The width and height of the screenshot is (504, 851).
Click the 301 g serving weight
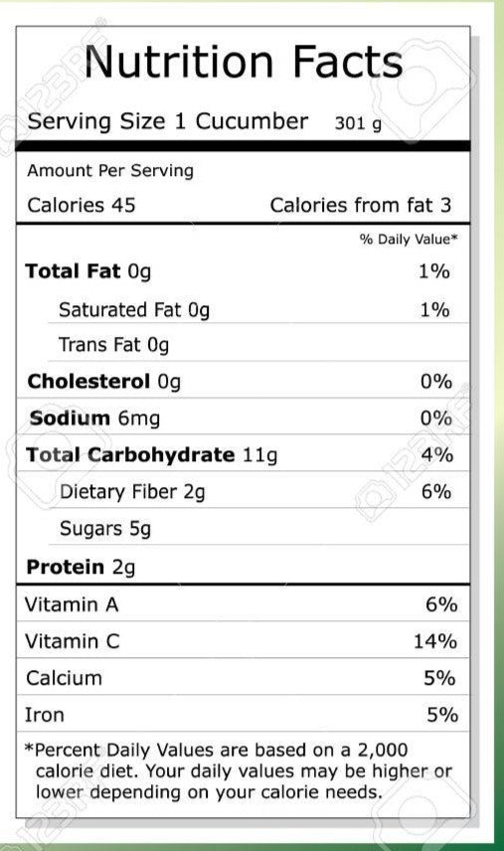358,123
